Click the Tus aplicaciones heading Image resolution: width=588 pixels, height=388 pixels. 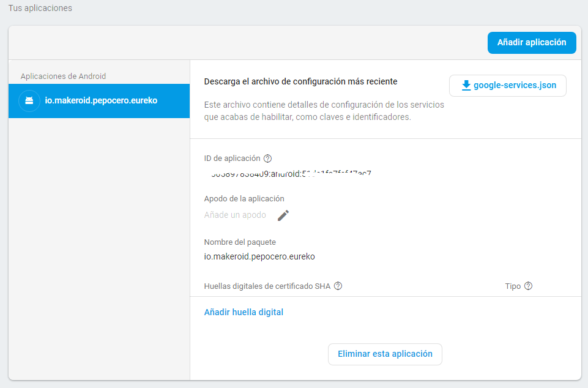click(40, 9)
